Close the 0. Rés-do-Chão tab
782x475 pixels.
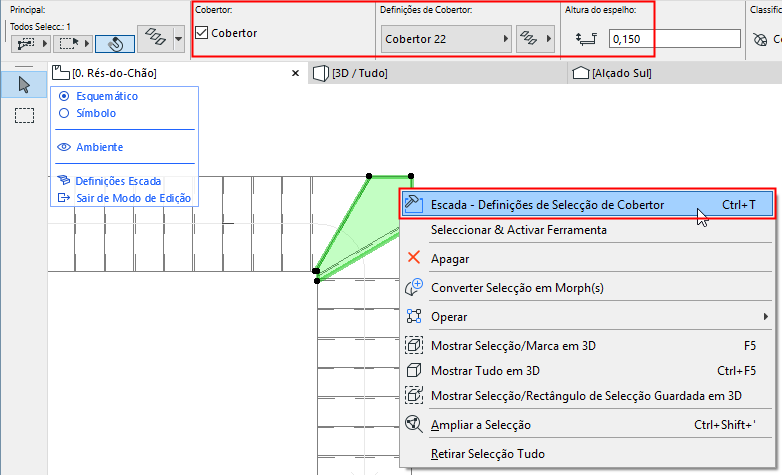[x=295, y=73]
